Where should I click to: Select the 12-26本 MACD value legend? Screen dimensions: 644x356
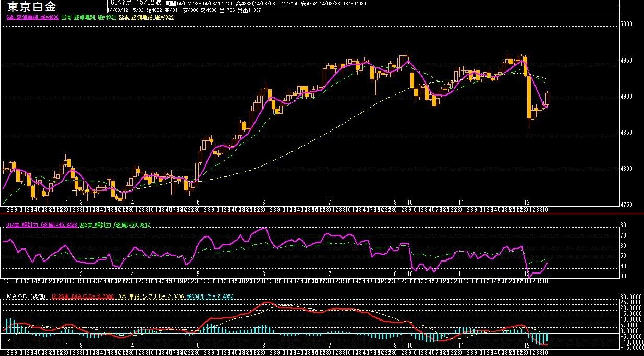pos(82,296)
